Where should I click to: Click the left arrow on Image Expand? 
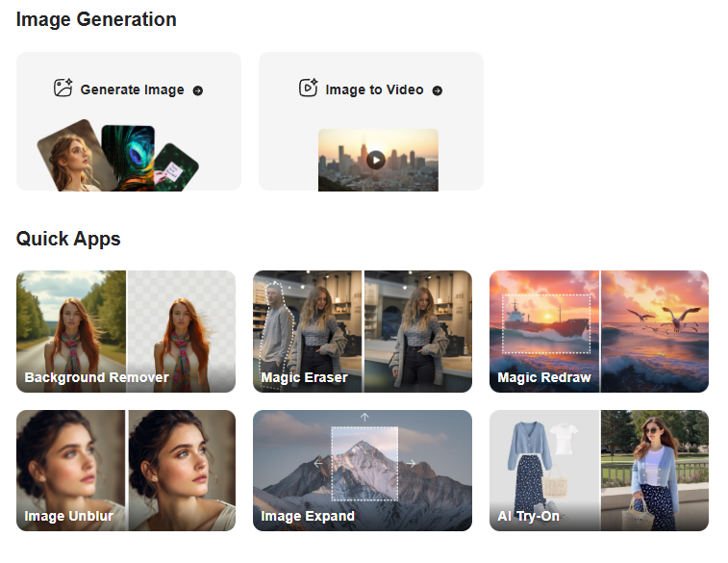[x=319, y=464]
